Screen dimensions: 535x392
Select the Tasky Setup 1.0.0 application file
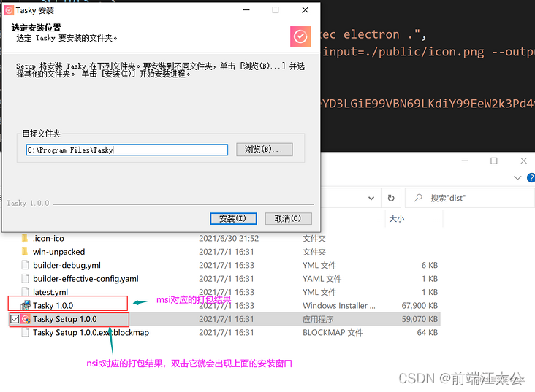click(x=65, y=319)
